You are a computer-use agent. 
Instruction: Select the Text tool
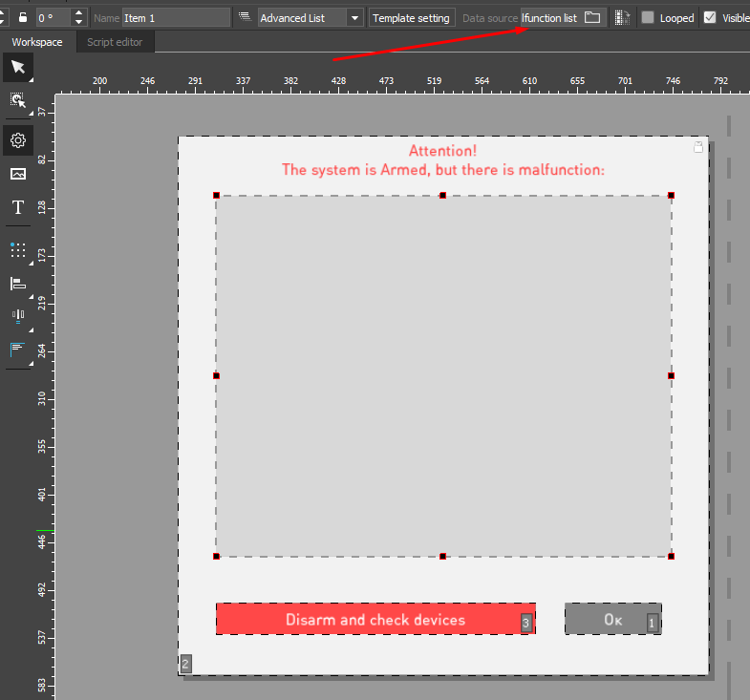pyautogui.click(x=17, y=207)
